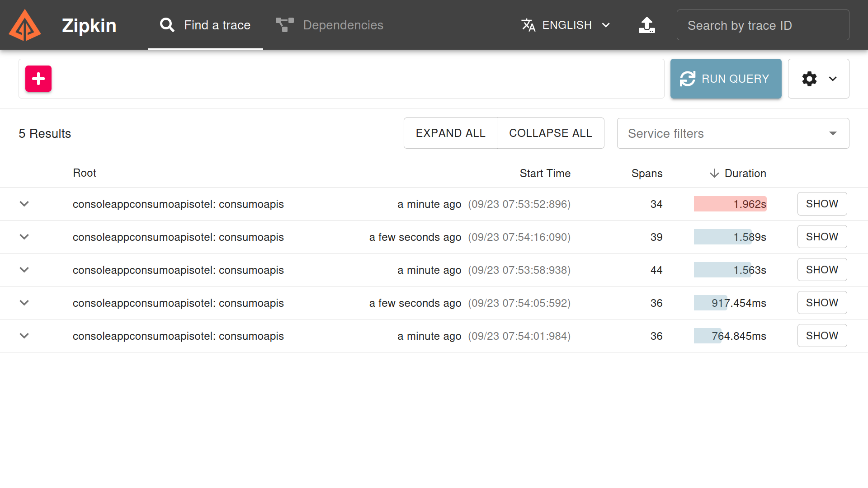Click the Search by trace ID field
This screenshot has height=488, width=868.
763,25
